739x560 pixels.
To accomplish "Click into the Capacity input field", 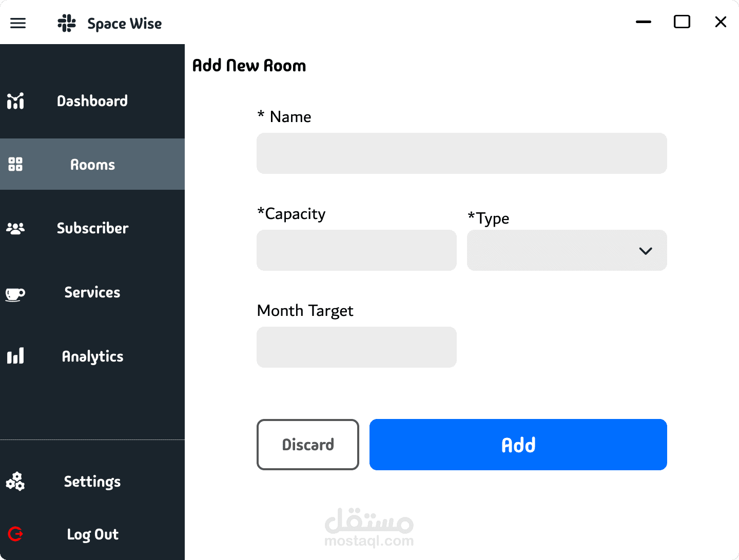I will coord(357,250).
